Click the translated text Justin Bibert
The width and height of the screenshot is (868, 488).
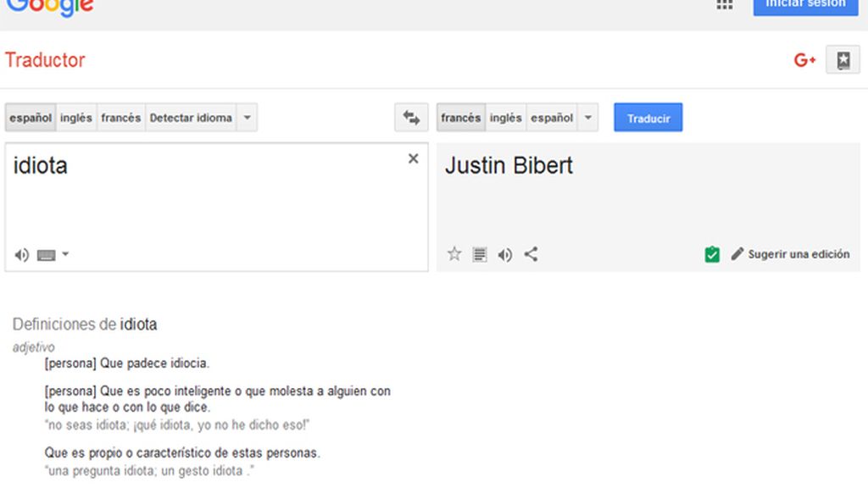coord(509,165)
